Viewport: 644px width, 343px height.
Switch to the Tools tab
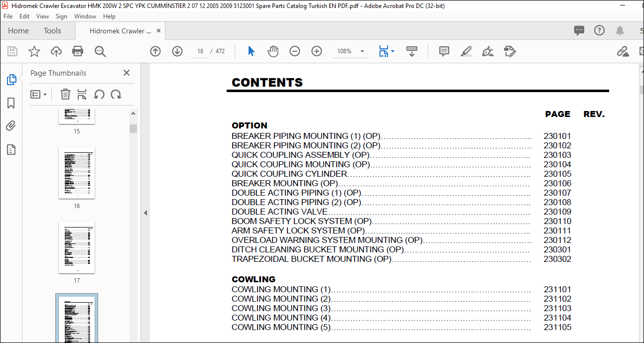pos(52,31)
